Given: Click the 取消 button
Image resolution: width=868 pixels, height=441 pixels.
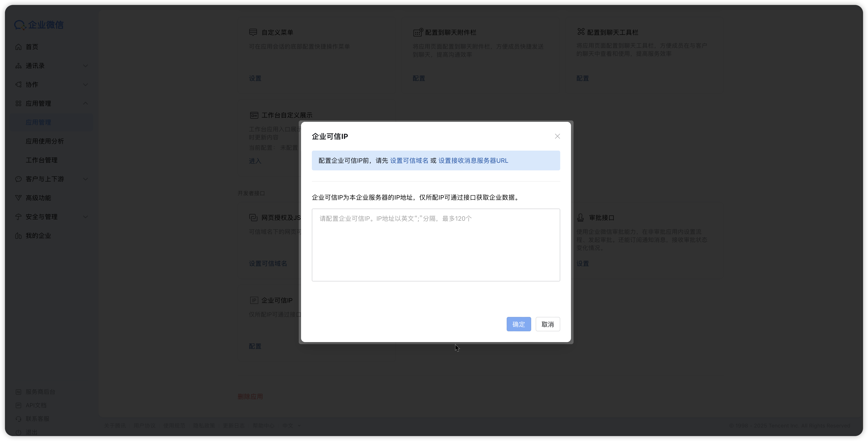Looking at the screenshot, I should coord(548,324).
